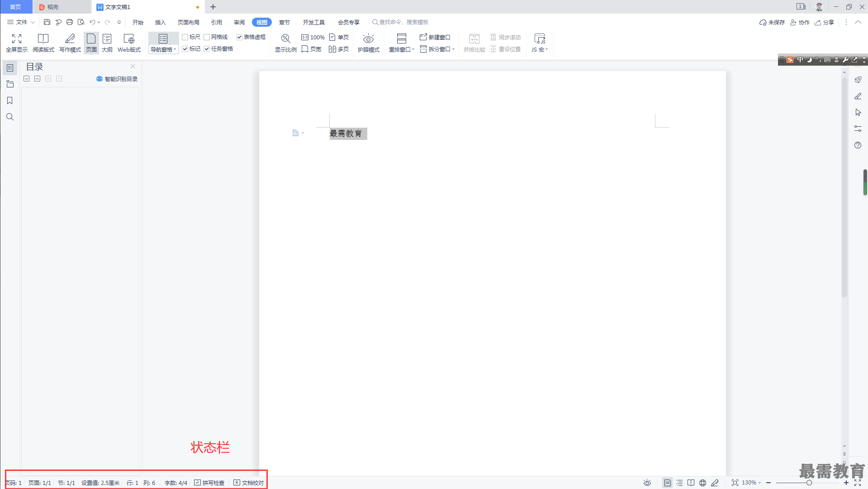Toggle the 网格线 gridlines checkbox
This screenshot has width=868, height=489.
(x=207, y=37)
